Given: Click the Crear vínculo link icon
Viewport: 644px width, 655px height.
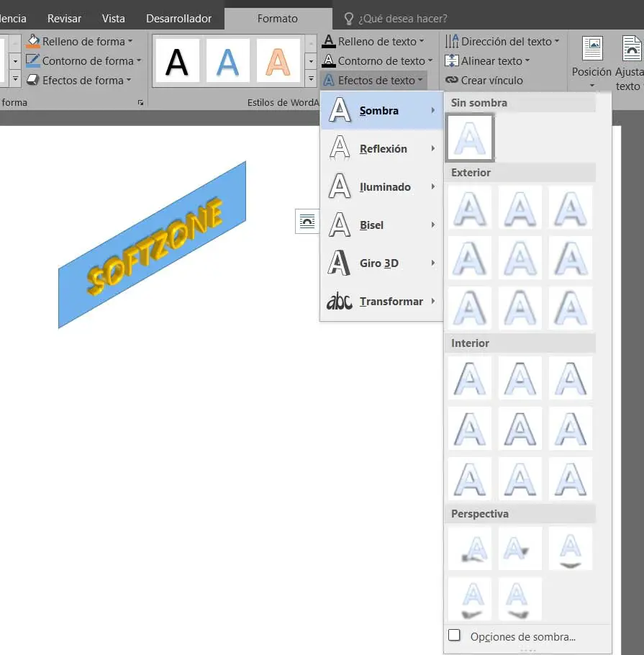Looking at the screenshot, I should (x=451, y=80).
